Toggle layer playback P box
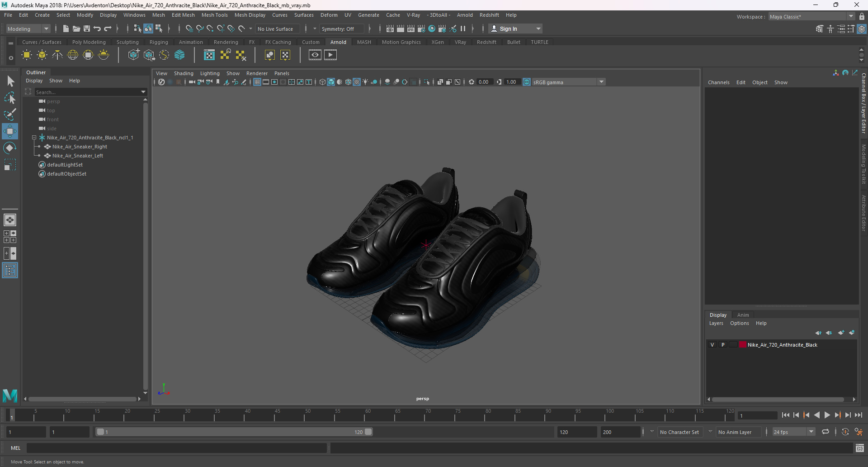 pos(723,345)
